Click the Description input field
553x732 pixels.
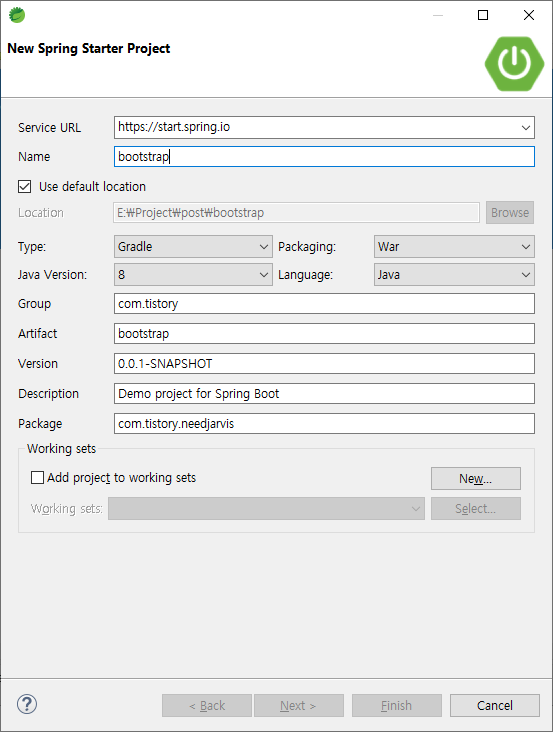[x=324, y=394]
